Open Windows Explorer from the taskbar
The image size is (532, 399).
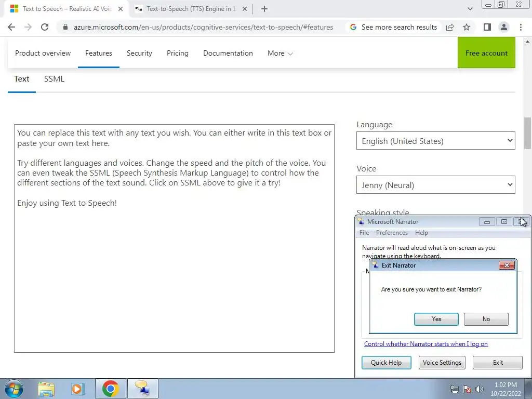pyautogui.click(x=46, y=389)
